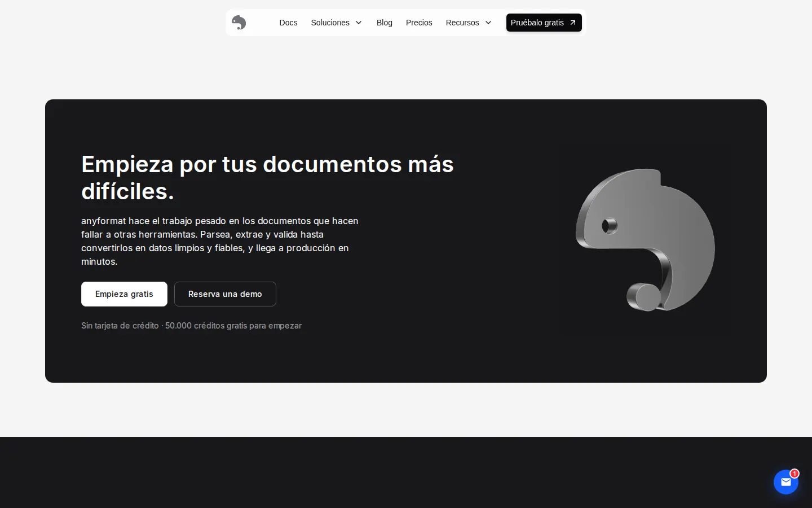
Task: Click the heading 'Empieza por tus documentos más difíciles.'
Action: coord(267,178)
